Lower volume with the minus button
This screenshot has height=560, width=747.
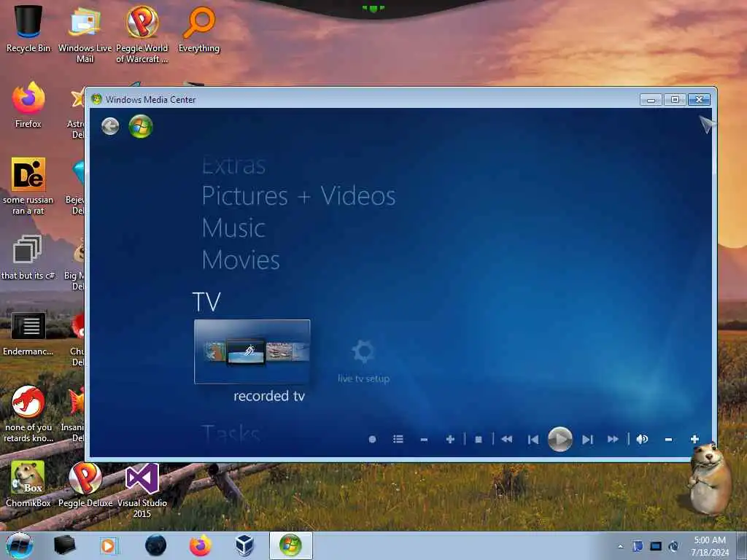point(668,439)
